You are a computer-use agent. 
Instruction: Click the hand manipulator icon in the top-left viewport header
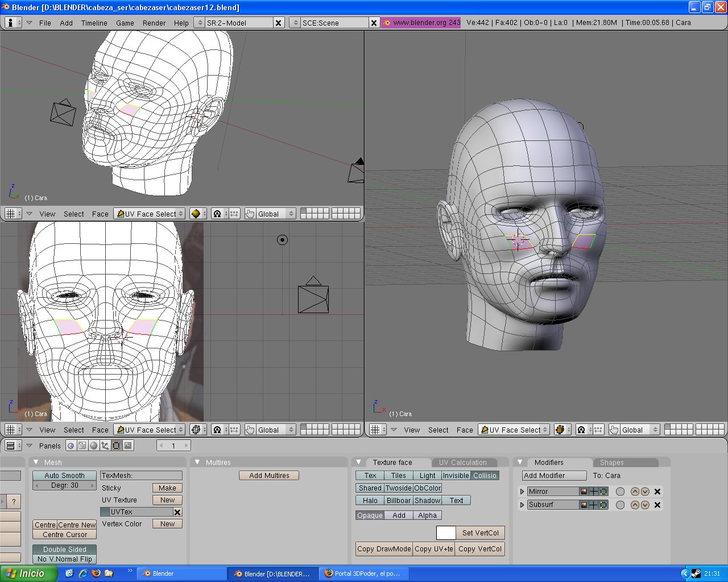[x=250, y=214]
